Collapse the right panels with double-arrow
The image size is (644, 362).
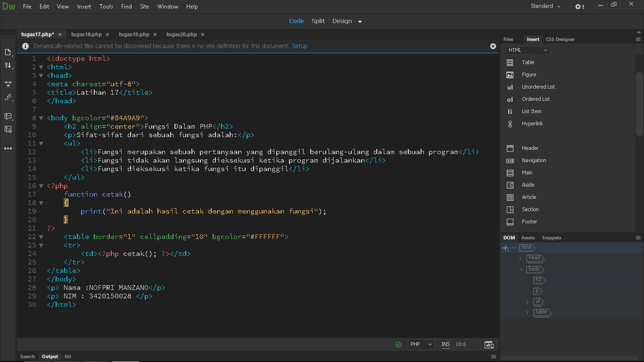pyautogui.click(x=638, y=33)
